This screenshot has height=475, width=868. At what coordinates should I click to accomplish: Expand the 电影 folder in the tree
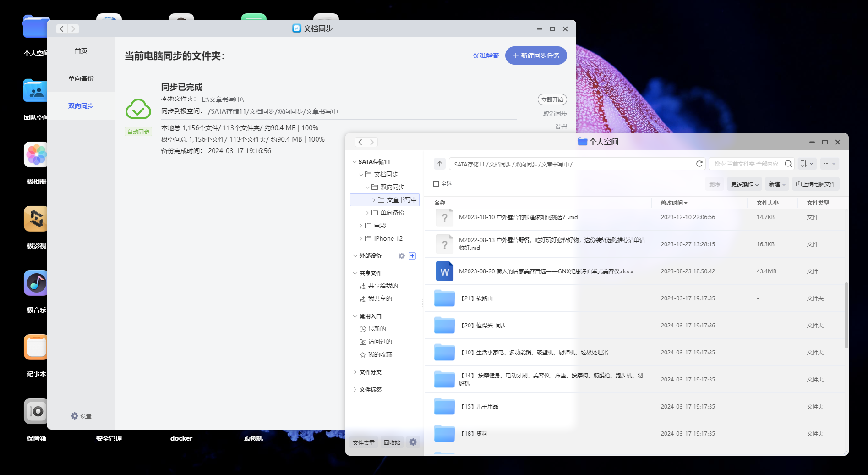pyautogui.click(x=360, y=226)
